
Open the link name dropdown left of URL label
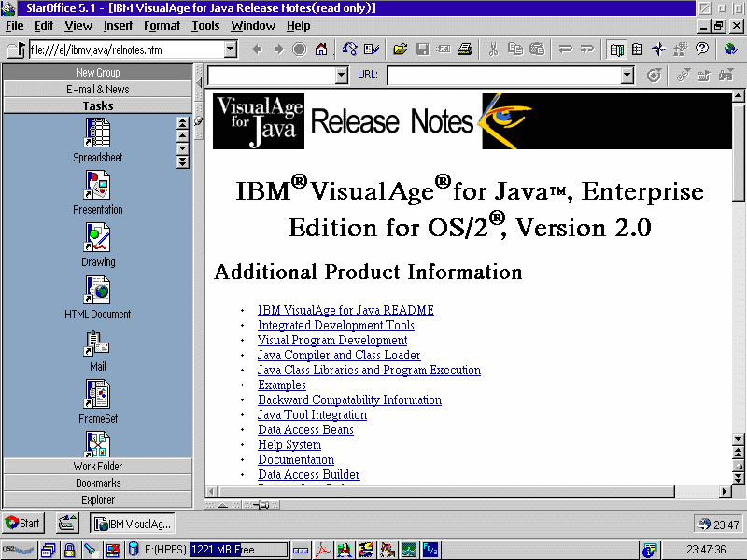coord(341,76)
